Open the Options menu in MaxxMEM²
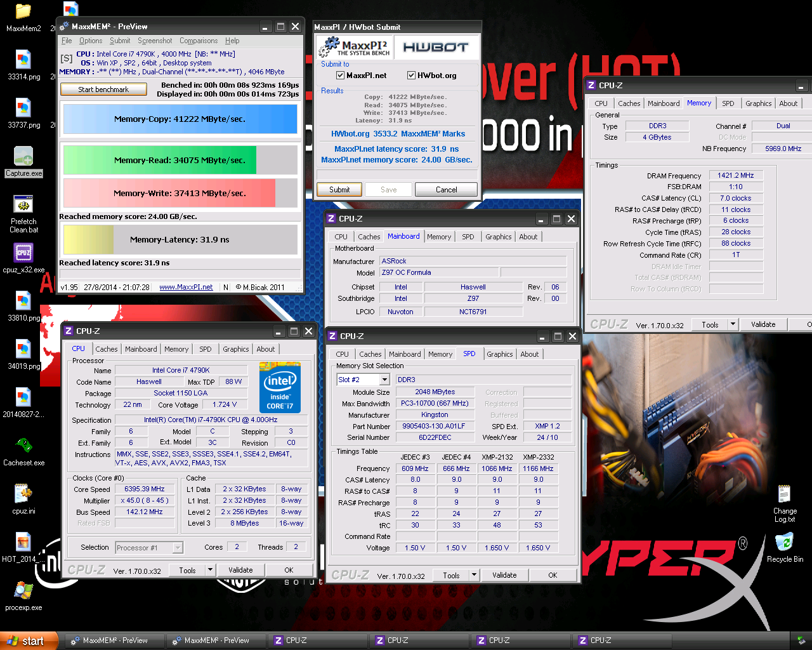 (x=91, y=41)
